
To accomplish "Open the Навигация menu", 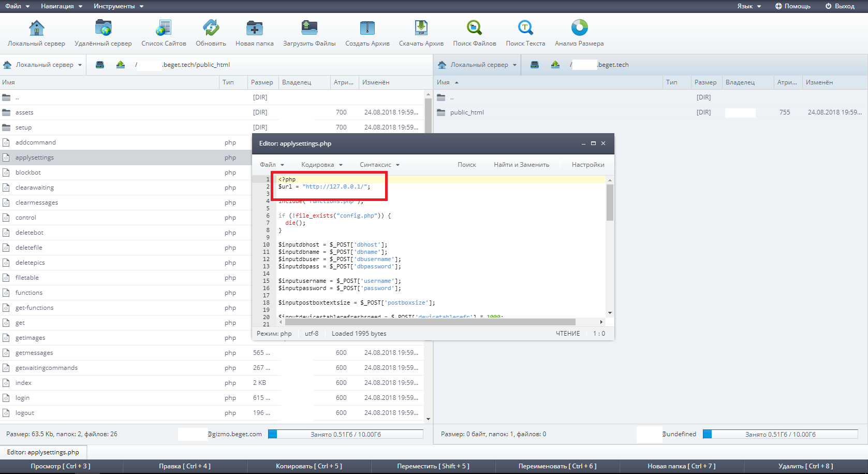I will pyautogui.click(x=62, y=6).
